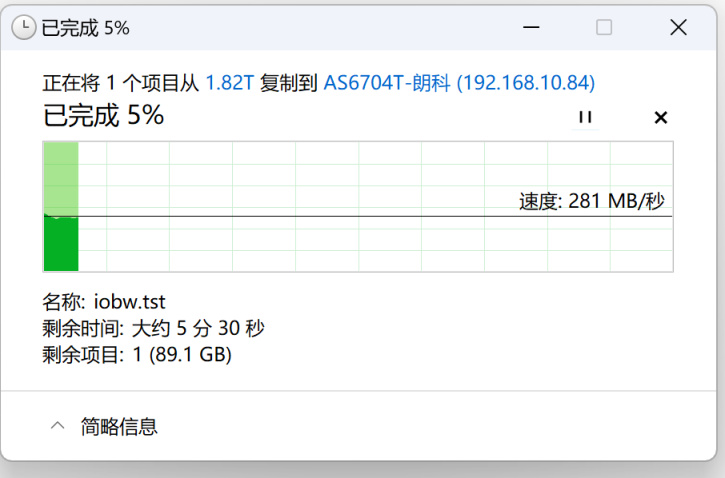The image size is (725, 478).
Task: Click the large 已完成 5% heading
Action: (x=103, y=116)
